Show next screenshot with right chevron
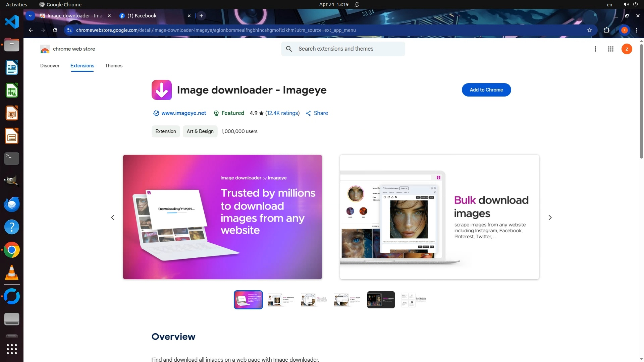Image resolution: width=644 pixels, height=362 pixels. pyautogui.click(x=550, y=218)
